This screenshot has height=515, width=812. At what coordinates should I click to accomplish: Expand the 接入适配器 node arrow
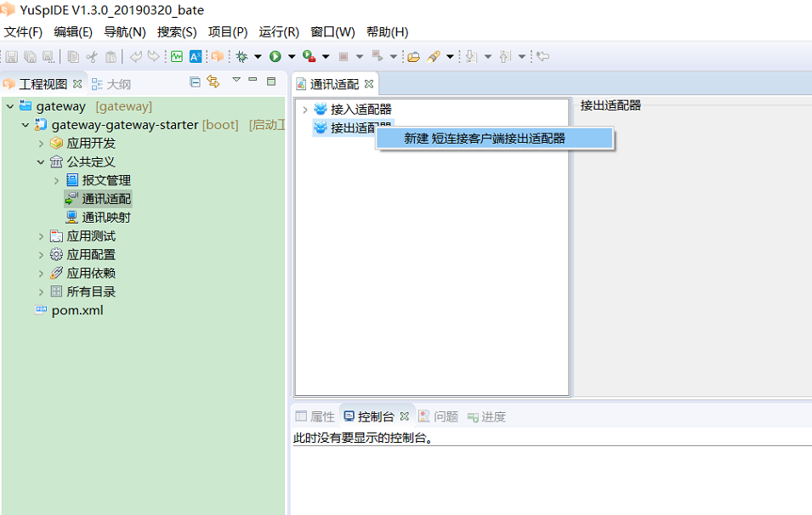click(305, 110)
